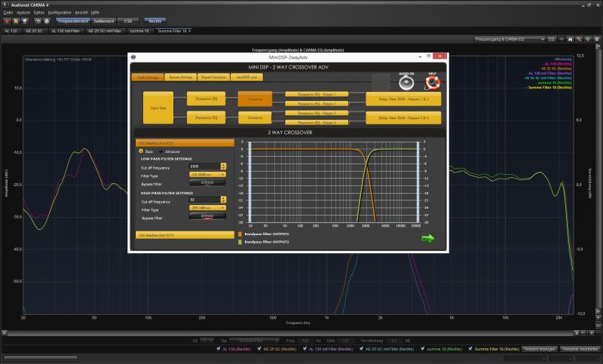Screen dimensions: 603x364
Task: Switch to the System Settings tab
Action: [x=180, y=77]
